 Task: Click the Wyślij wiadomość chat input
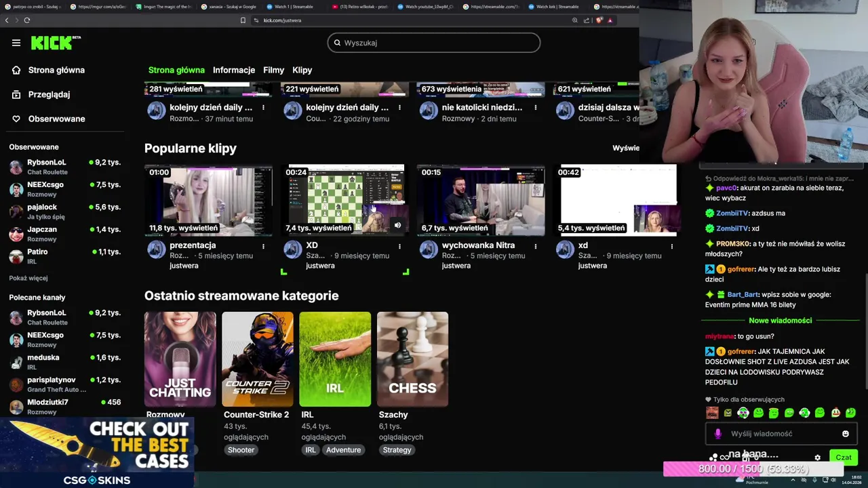point(780,434)
